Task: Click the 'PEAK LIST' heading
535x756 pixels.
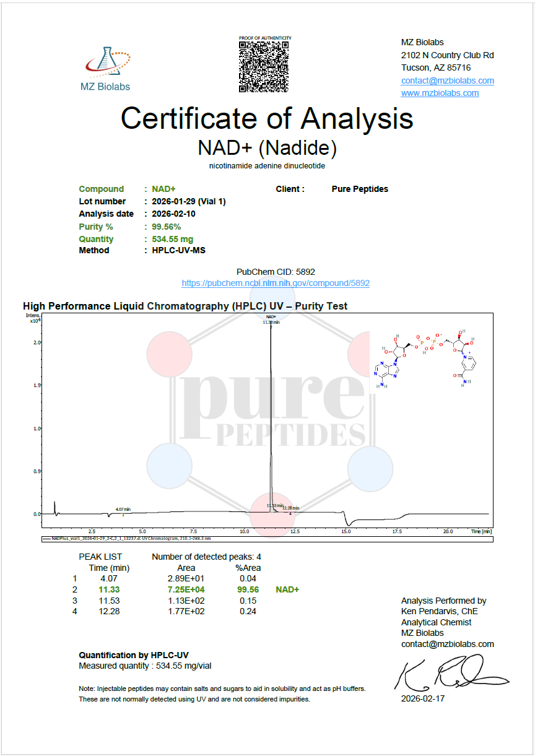Action: click(x=100, y=557)
